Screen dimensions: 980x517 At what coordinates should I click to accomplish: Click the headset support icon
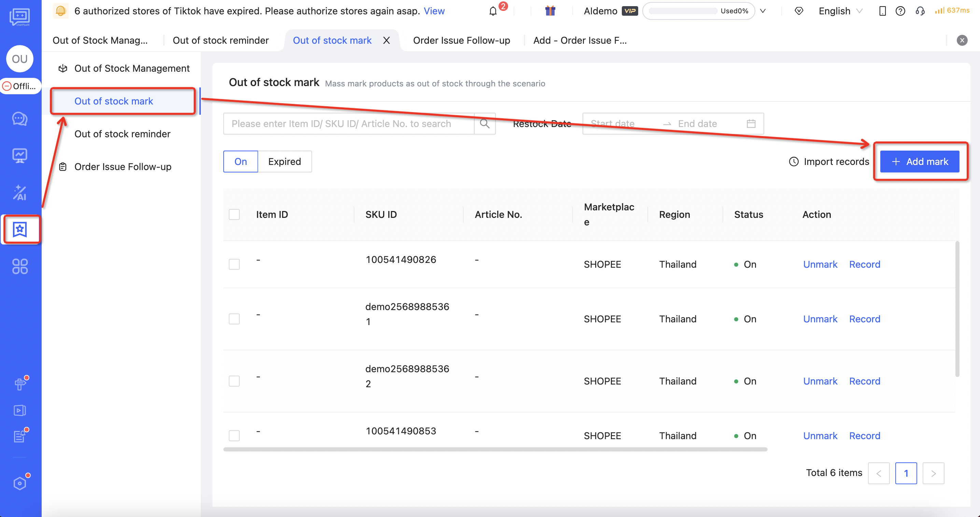pos(920,11)
